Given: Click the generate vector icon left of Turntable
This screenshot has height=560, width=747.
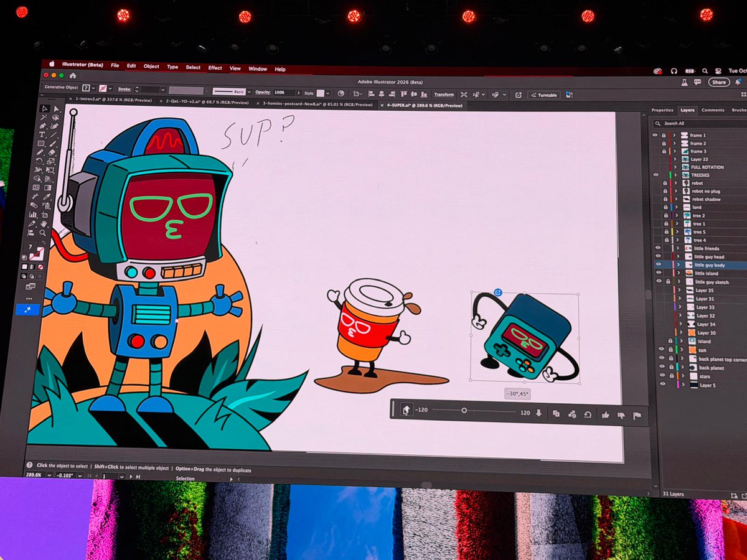Looking at the screenshot, I should [x=518, y=95].
